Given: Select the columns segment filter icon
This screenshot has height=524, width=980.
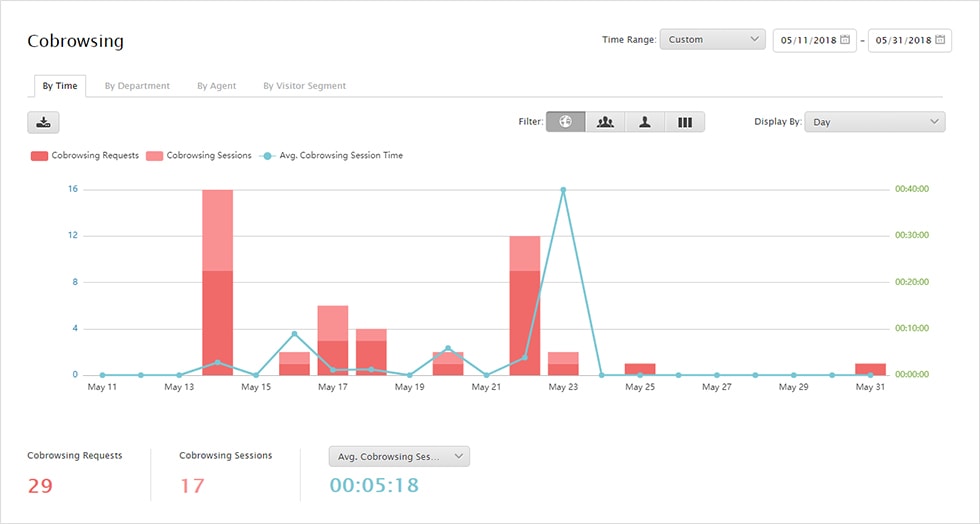Looking at the screenshot, I should click(685, 122).
